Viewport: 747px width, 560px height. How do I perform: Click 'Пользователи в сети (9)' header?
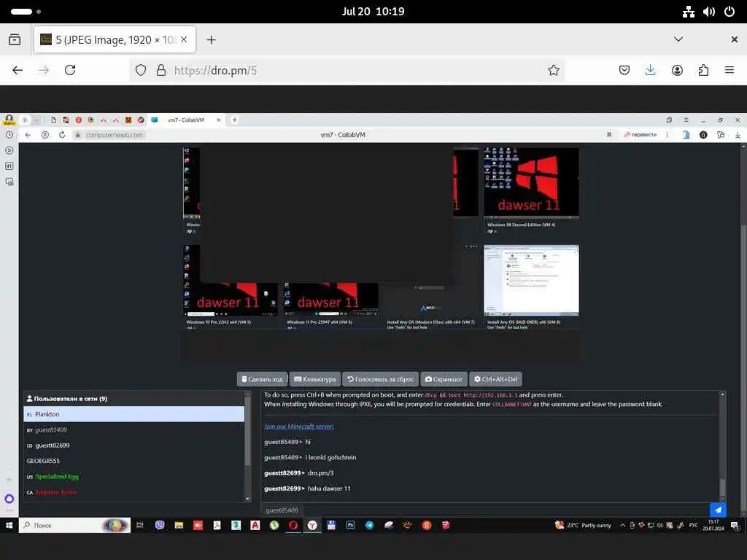click(x=66, y=399)
